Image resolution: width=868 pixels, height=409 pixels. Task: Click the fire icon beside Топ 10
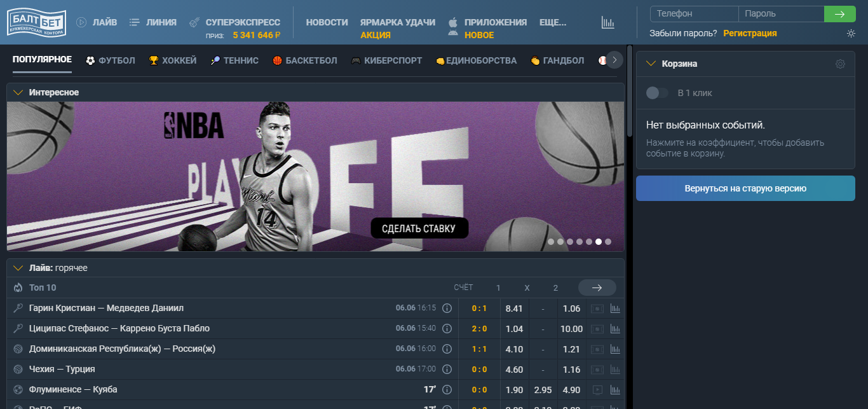point(18,288)
